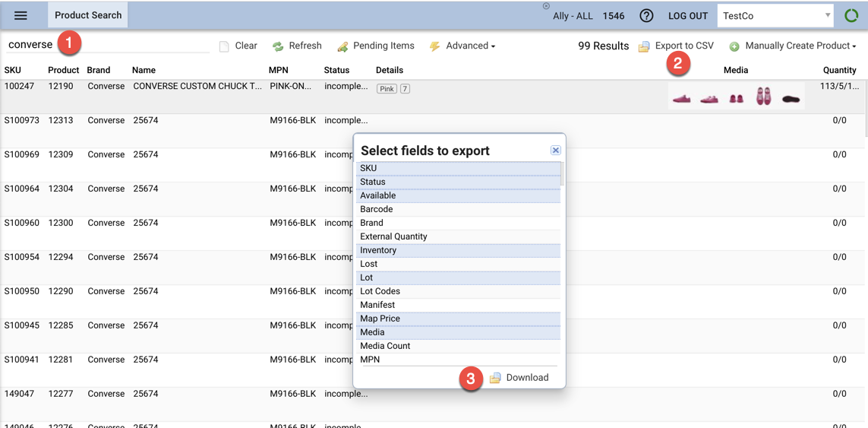Sort by the Brand column header

[99, 71]
